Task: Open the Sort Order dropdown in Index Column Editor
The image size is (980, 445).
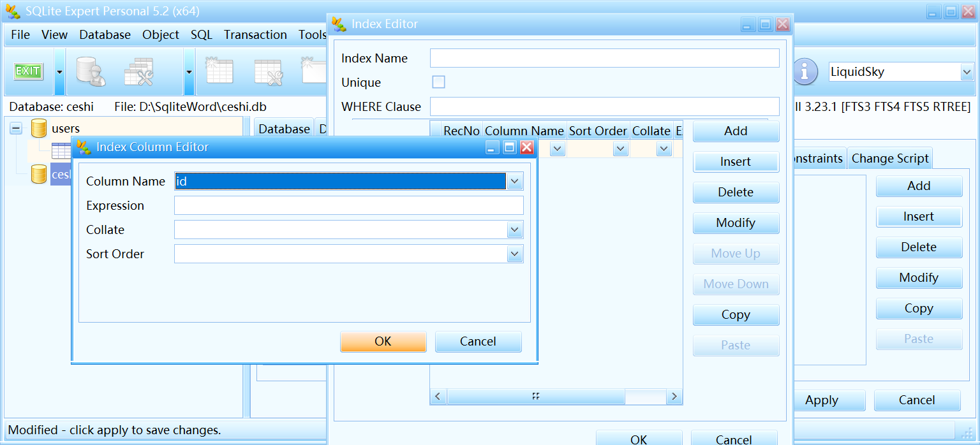Action: [514, 254]
